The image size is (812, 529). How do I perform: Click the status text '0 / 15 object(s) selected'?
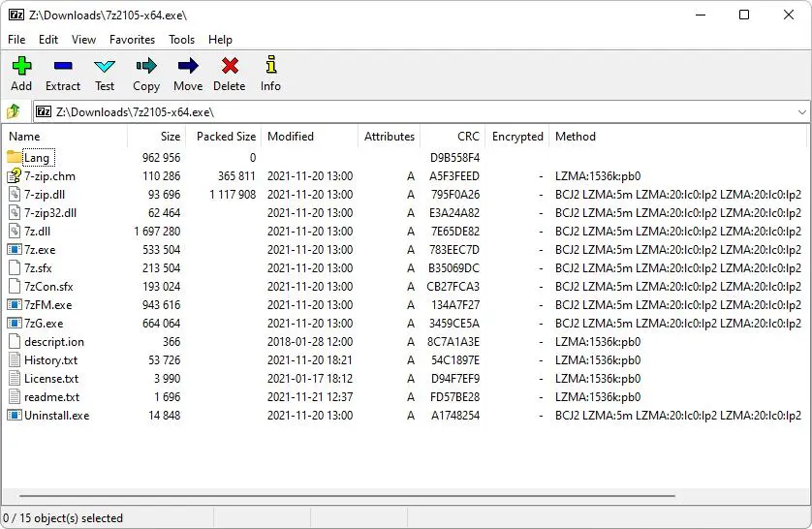63,518
